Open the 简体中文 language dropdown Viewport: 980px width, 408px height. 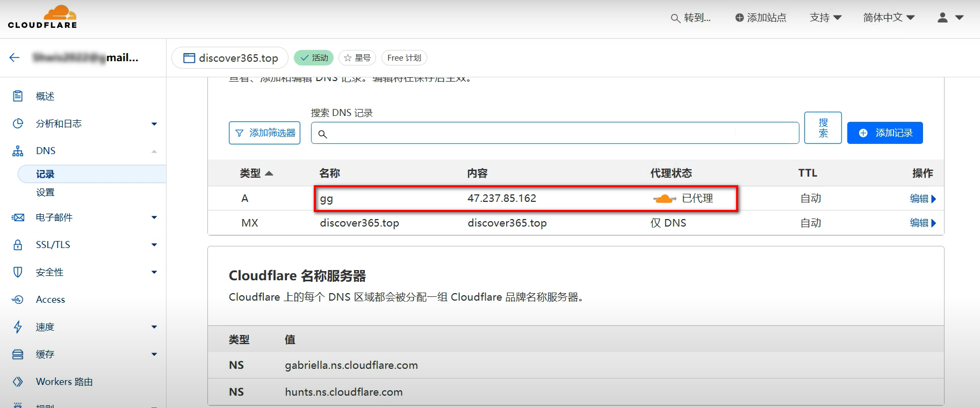[x=889, y=18]
